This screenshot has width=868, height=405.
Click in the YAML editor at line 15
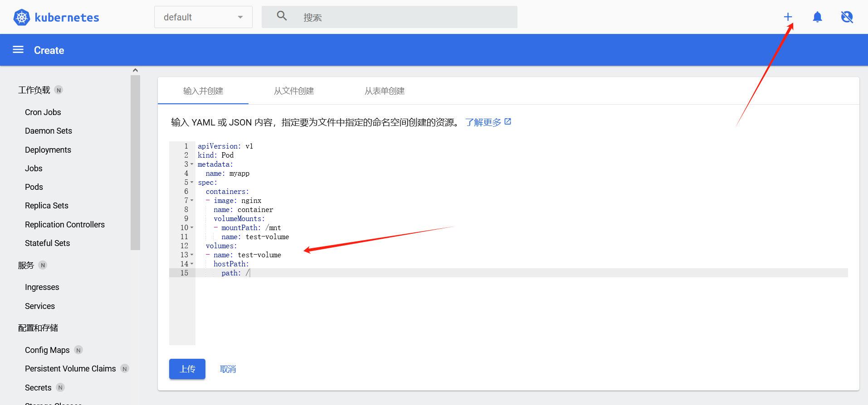coord(522,273)
